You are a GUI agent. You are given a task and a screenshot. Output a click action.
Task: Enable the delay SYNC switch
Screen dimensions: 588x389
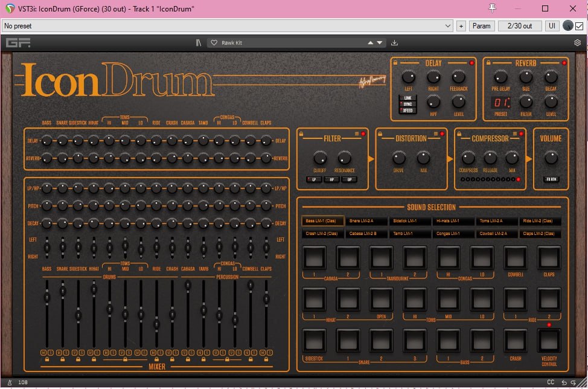[407, 104]
